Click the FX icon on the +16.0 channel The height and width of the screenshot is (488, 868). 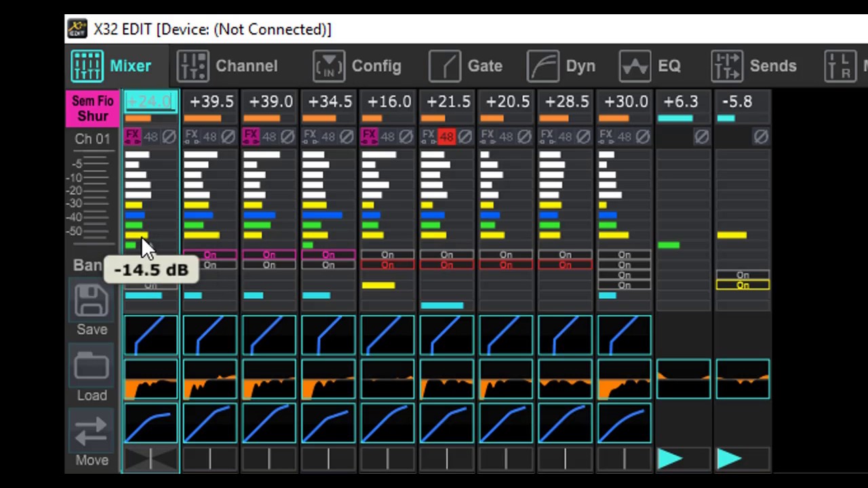coord(369,137)
